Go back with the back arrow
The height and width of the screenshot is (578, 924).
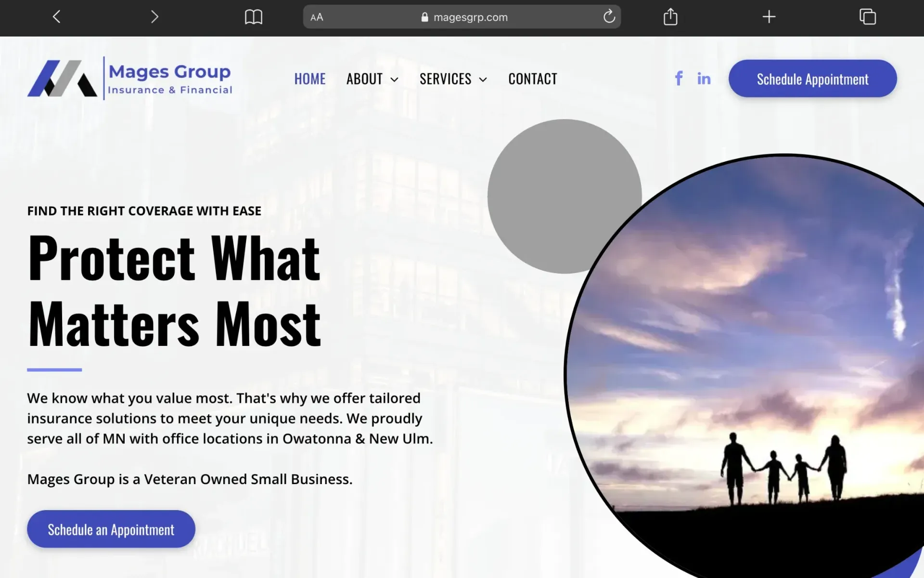click(x=56, y=16)
